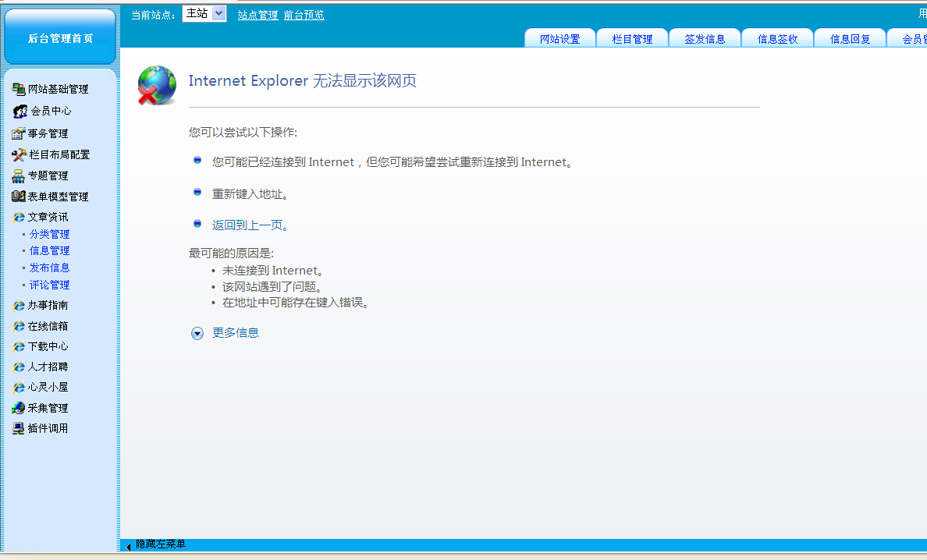Click the 表单模型管理 book icon
Image resolution: width=927 pixels, height=560 pixels.
(x=19, y=197)
